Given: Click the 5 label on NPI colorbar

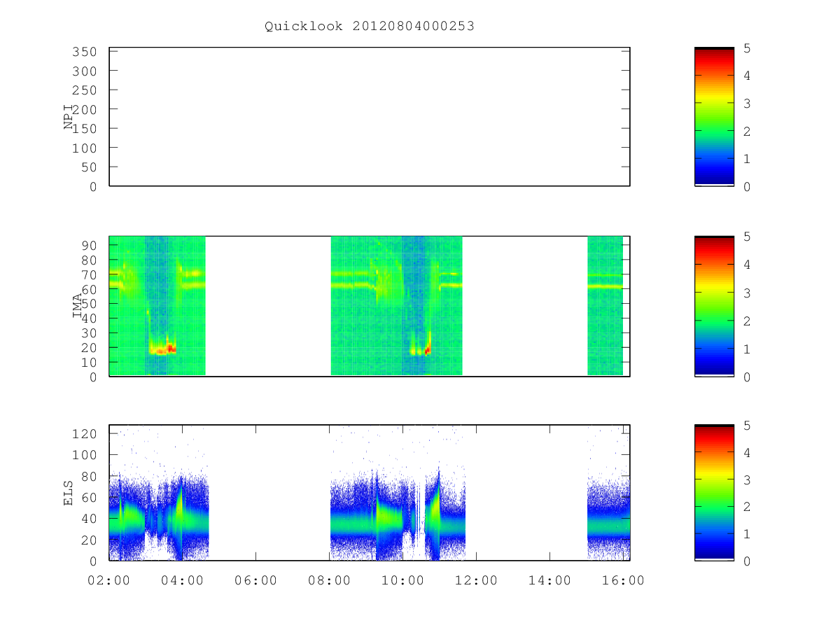Looking at the screenshot, I should [x=747, y=48].
